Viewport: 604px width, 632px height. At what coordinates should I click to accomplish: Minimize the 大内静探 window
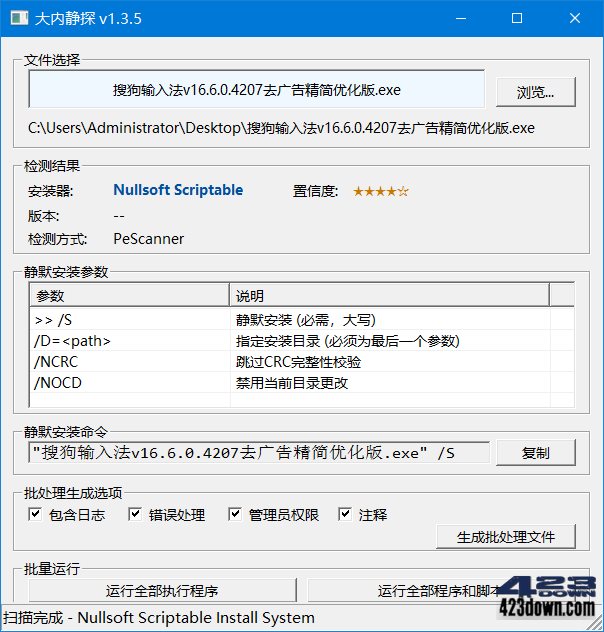coord(461,18)
